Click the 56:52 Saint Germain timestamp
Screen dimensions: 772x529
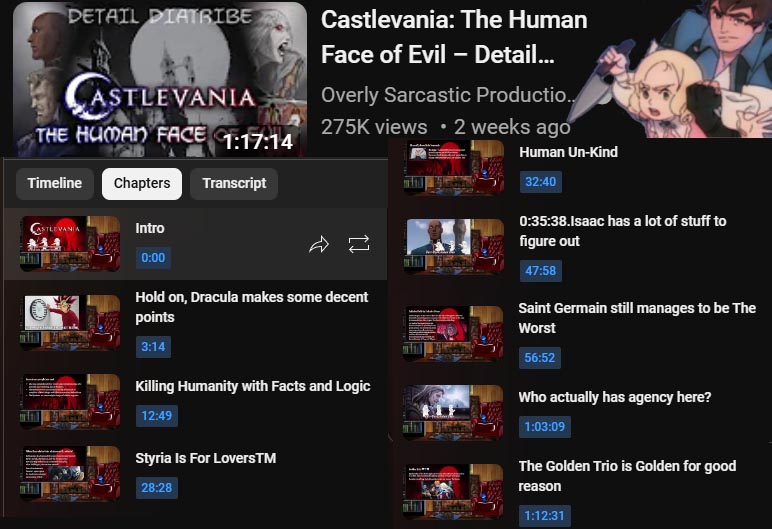[x=540, y=358]
